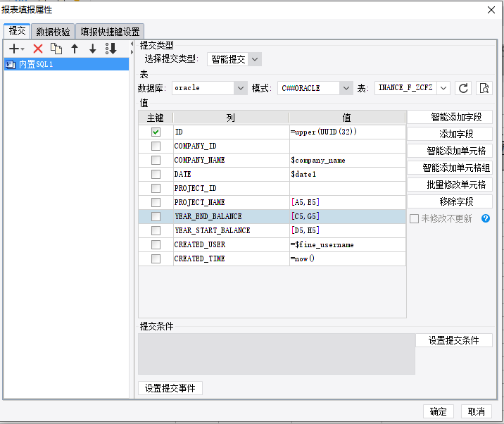Open the C##ORACLE schema dropdown

(x=346, y=88)
